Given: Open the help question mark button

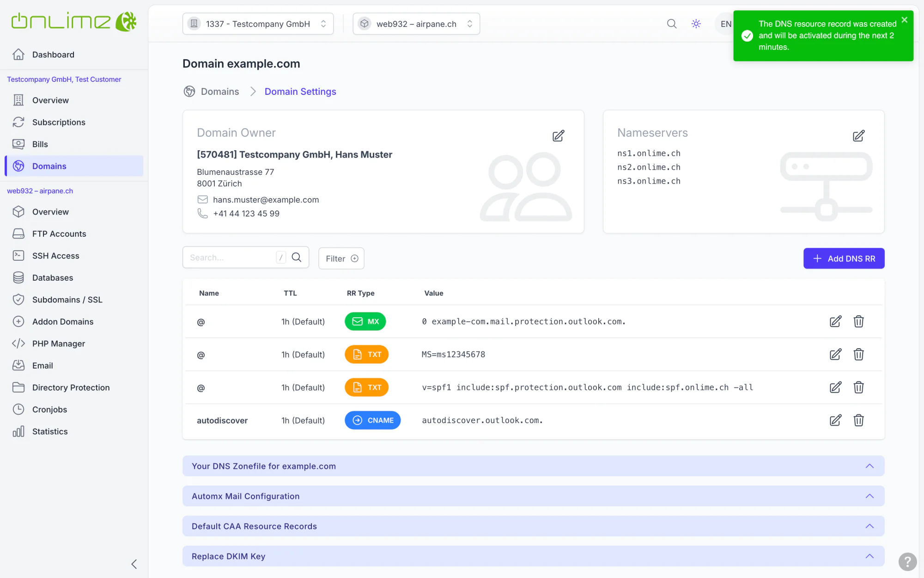Looking at the screenshot, I should tap(907, 562).
